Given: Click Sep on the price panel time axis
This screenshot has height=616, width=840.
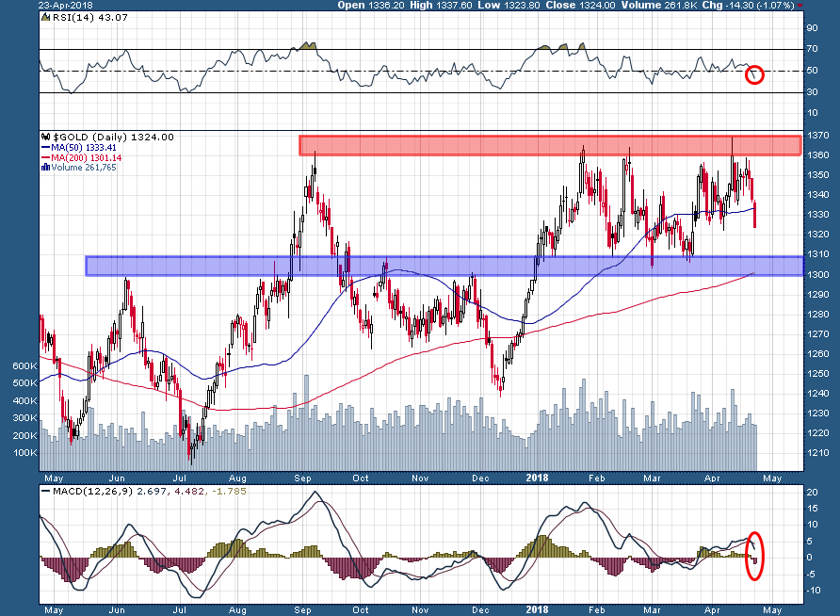Looking at the screenshot, I should point(302,478).
